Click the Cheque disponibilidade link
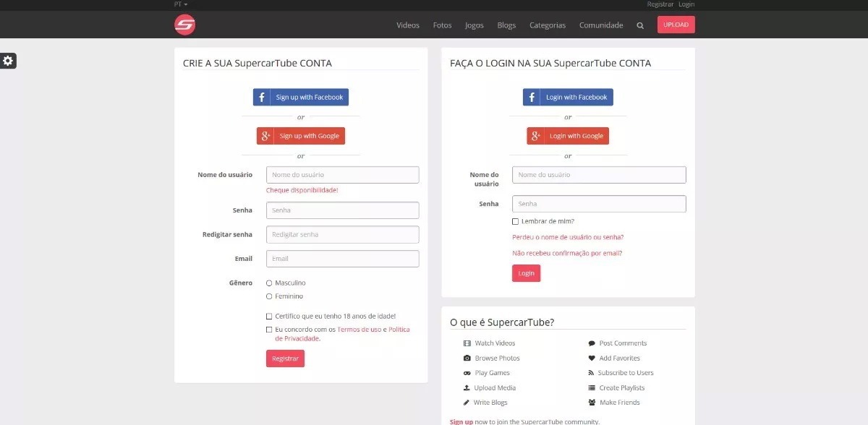868x425 pixels. [x=302, y=190]
